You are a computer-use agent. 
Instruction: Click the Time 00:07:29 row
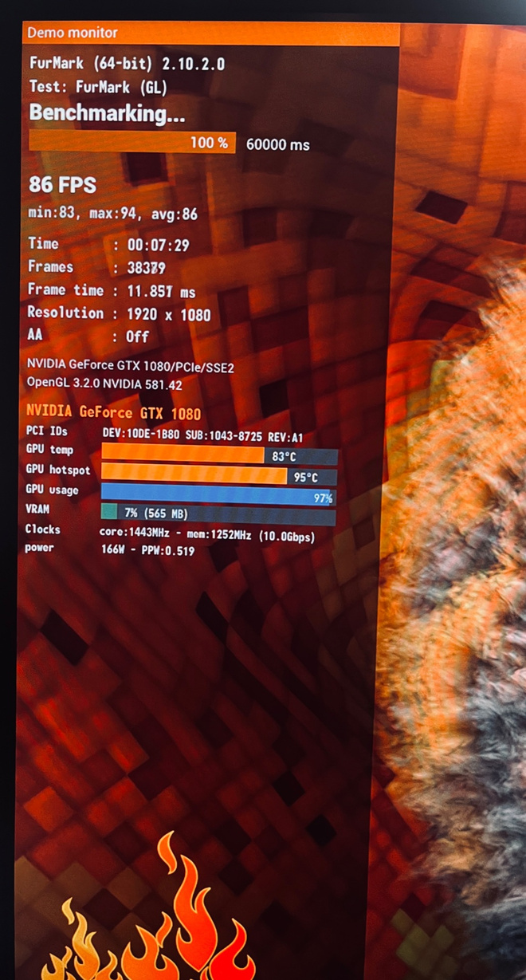108,244
